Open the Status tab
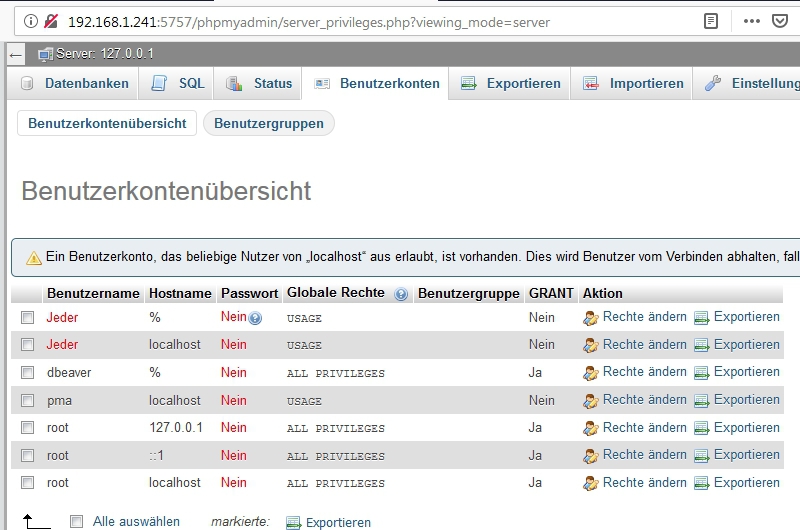Screen dimensions: 800x530 tap(258, 83)
